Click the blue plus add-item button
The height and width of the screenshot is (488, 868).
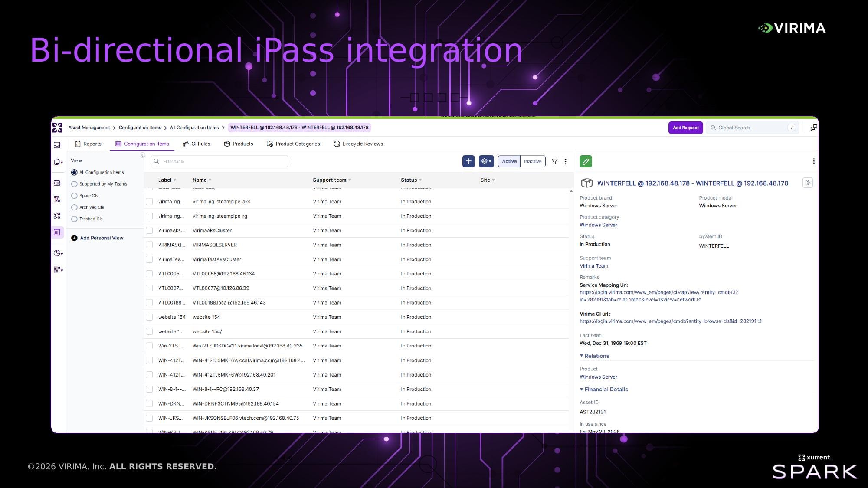pyautogui.click(x=468, y=161)
